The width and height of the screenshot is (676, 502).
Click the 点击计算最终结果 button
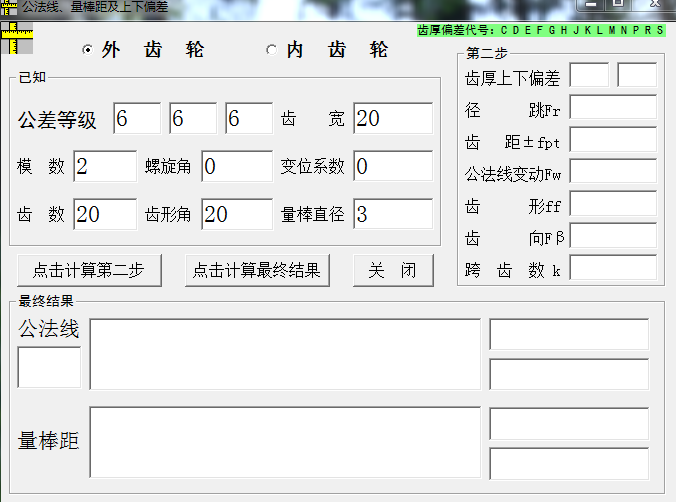click(x=257, y=270)
